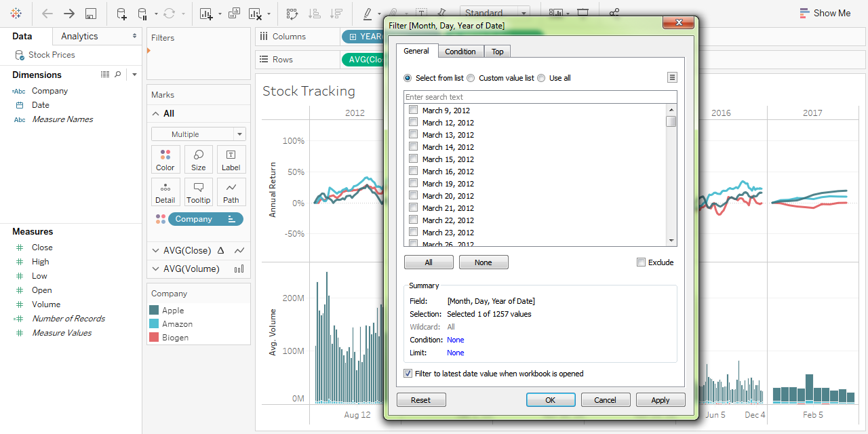The width and height of the screenshot is (868, 434).
Task: Open the filter dialog list menu icon
Action: [672, 78]
